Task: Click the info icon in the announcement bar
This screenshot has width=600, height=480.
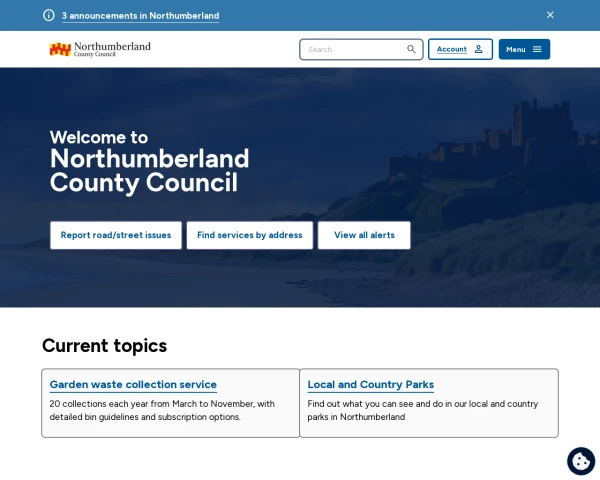Action: (x=49, y=15)
